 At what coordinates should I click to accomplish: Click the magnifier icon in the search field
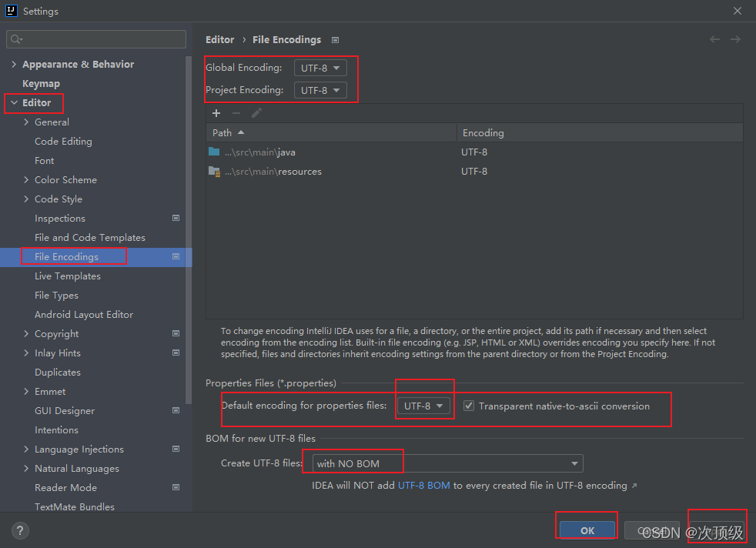point(16,38)
